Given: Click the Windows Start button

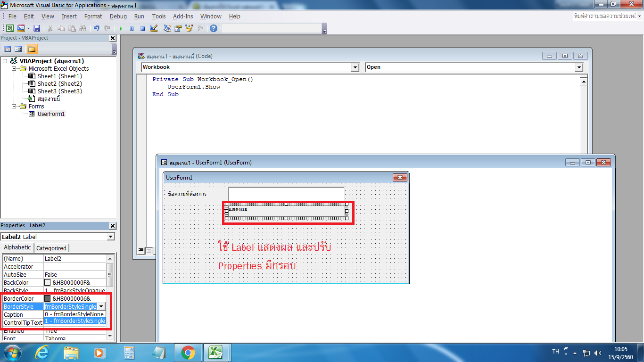Looking at the screenshot, I should click(13, 353).
